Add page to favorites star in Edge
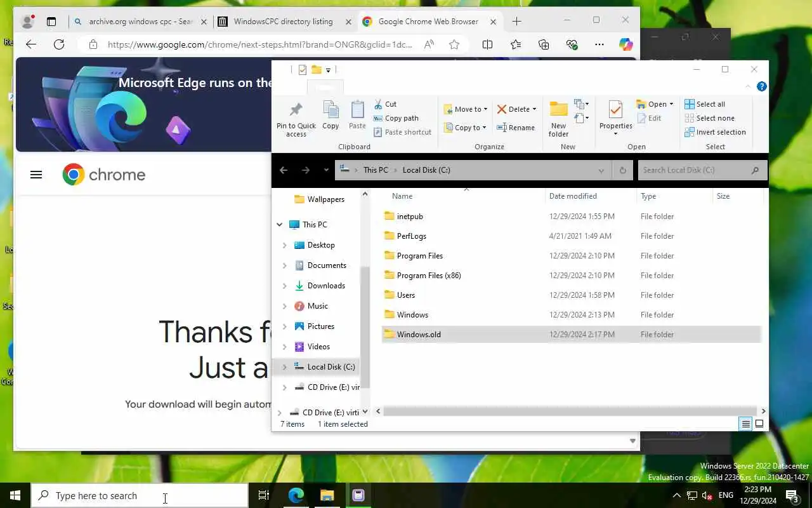Image resolution: width=812 pixels, height=508 pixels. 454,44
